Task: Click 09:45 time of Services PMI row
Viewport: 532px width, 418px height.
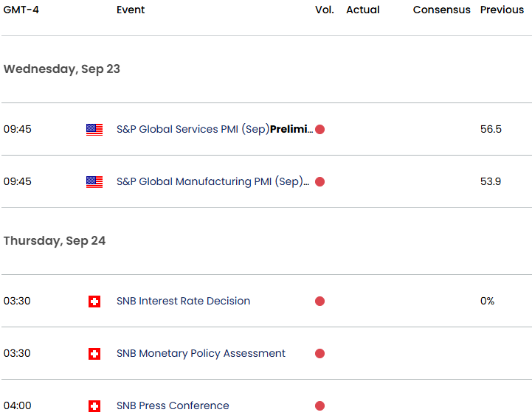Action: click(17, 129)
